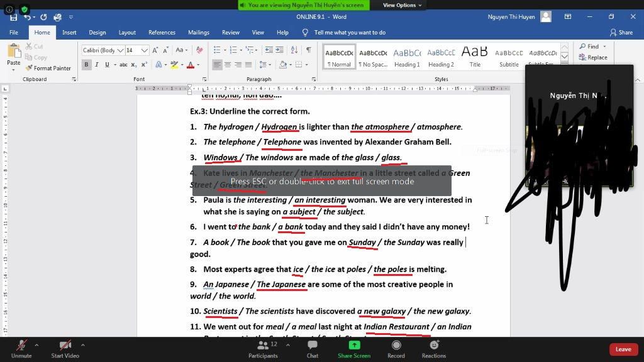Apply subscript formatting
Viewport: 644px width, 362px height.
(133, 65)
